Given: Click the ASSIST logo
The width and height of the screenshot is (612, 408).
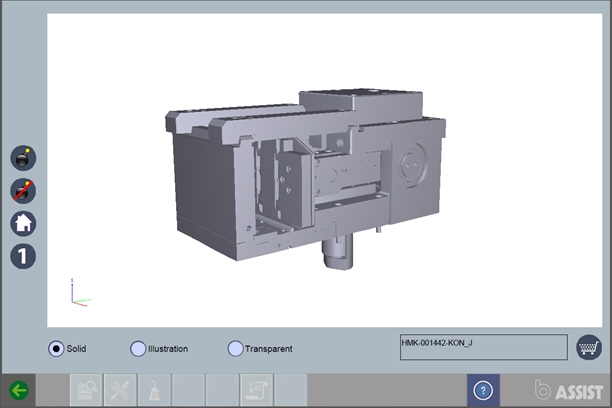Looking at the screenshot, I should (x=569, y=390).
